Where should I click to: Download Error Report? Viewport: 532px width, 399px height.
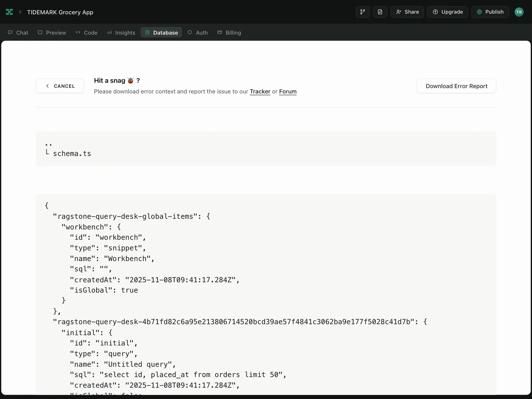point(457,86)
